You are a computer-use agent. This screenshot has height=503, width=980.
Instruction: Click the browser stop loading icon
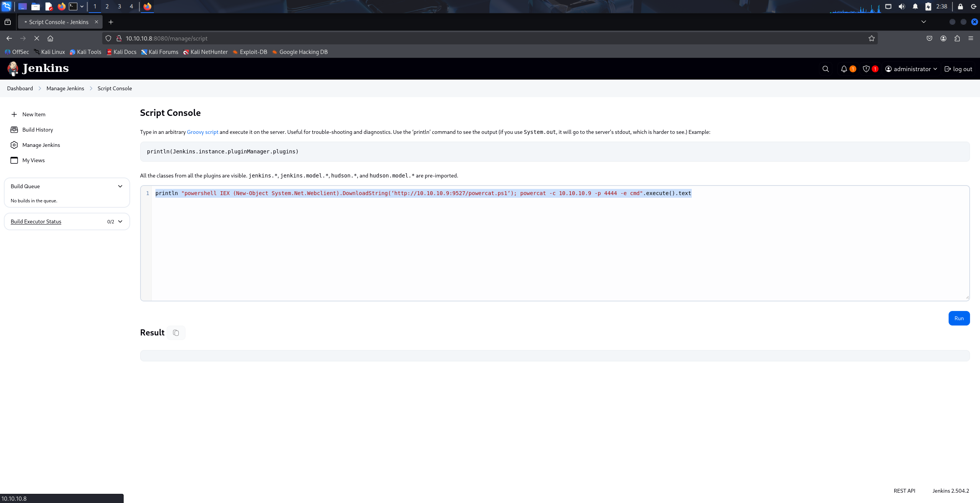pos(37,38)
